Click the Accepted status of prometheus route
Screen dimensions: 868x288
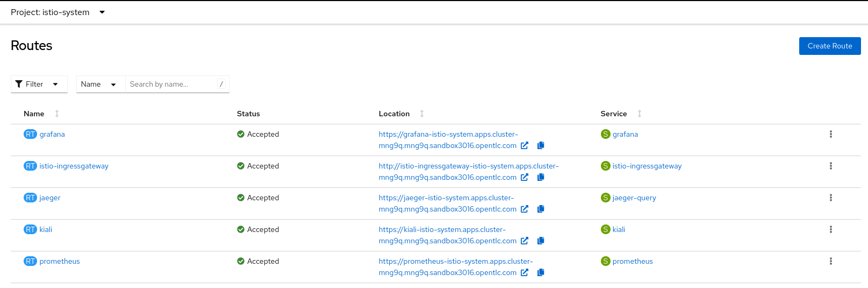[x=258, y=261]
